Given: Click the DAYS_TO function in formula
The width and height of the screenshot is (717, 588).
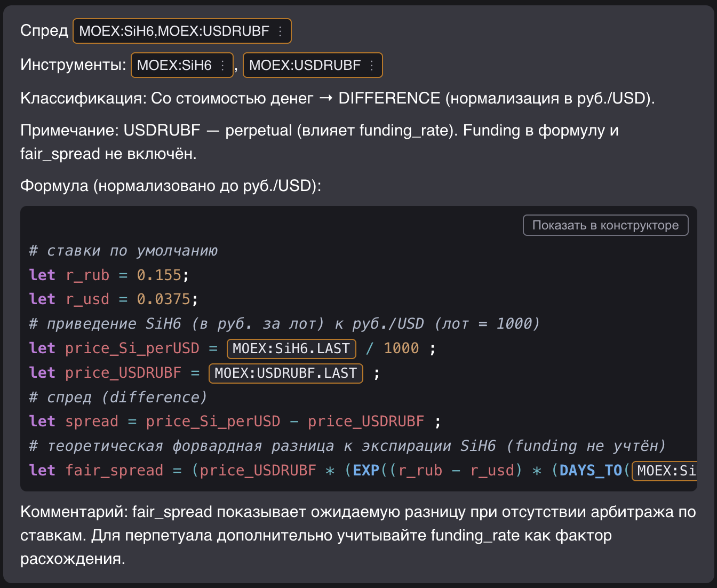Looking at the screenshot, I should coord(591,471).
